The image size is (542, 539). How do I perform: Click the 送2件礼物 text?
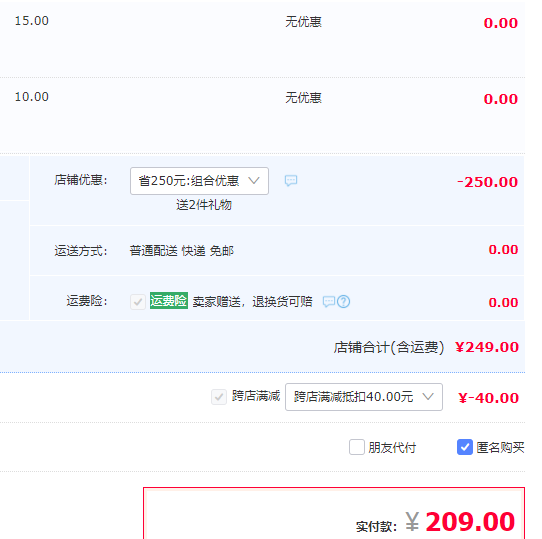point(204,205)
